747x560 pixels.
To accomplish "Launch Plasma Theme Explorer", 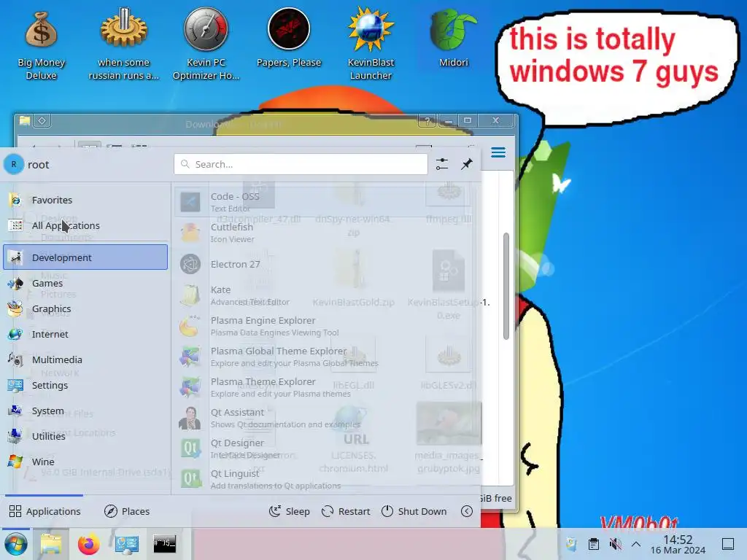I will click(x=324, y=387).
